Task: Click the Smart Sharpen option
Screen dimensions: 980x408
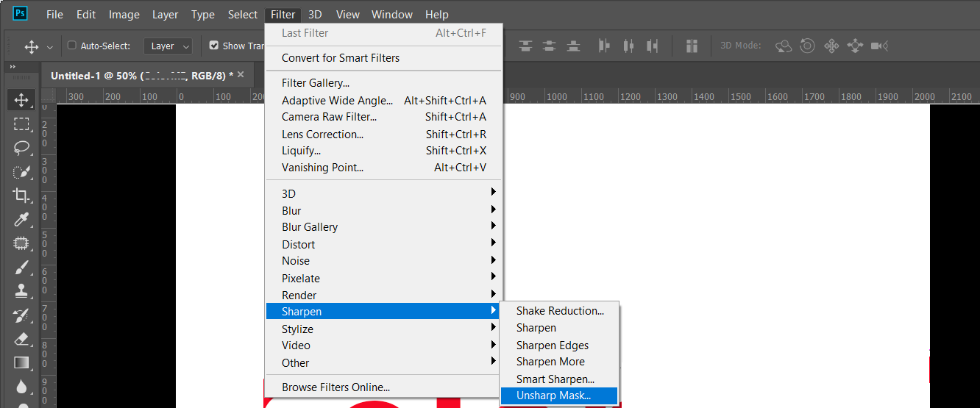Action: 555,379
